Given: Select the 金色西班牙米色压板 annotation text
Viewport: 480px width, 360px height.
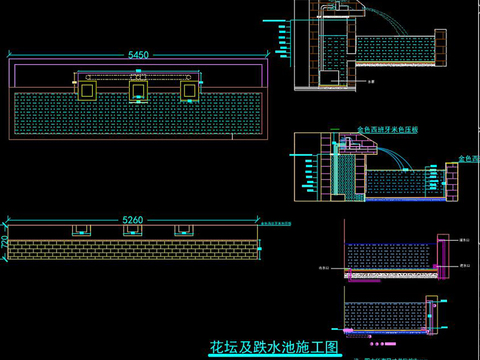Looking at the screenshot, I should [388, 129].
